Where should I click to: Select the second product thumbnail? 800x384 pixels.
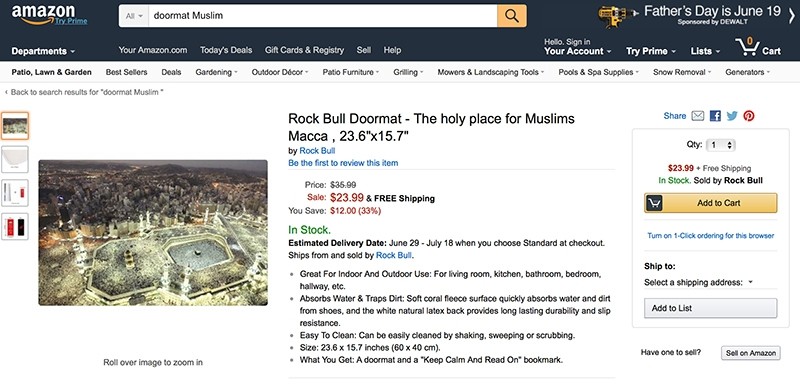[x=15, y=159]
